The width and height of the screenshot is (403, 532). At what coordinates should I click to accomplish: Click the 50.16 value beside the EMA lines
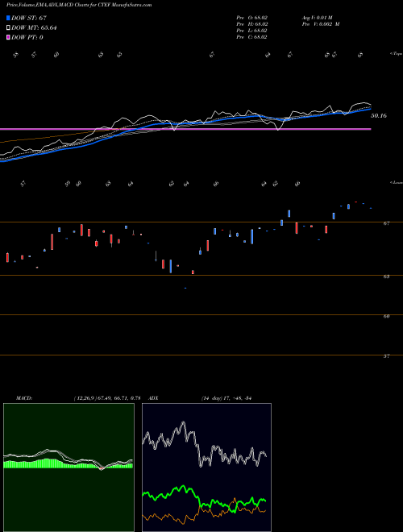point(379,116)
